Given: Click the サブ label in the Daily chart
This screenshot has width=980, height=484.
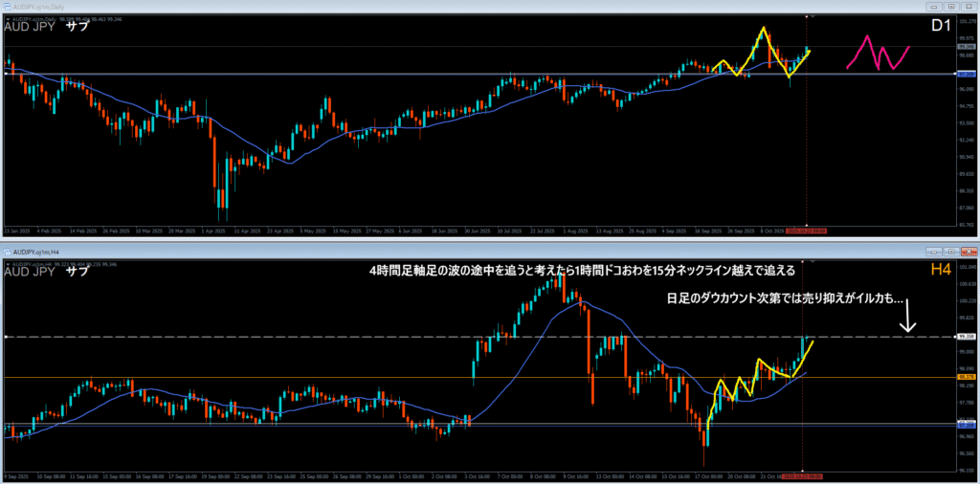Looking at the screenshot, I should (78, 27).
